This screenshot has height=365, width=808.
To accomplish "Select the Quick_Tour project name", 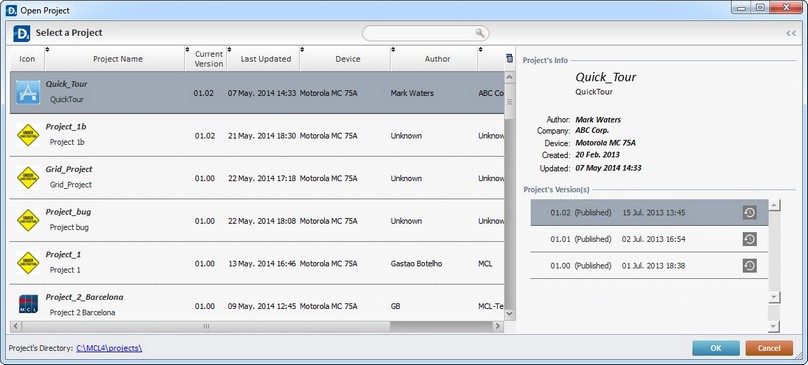I will point(66,84).
